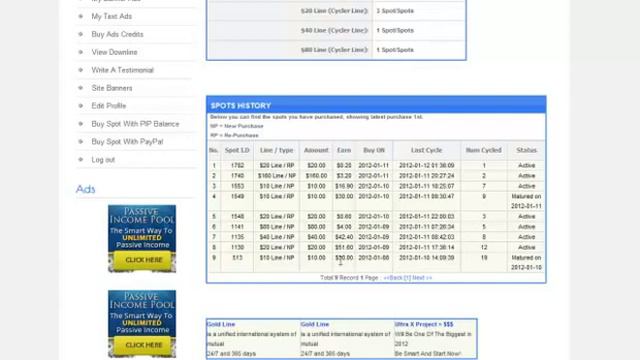
Task: Click bullet icon beside My Text Ads
Action: click(x=80, y=16)
